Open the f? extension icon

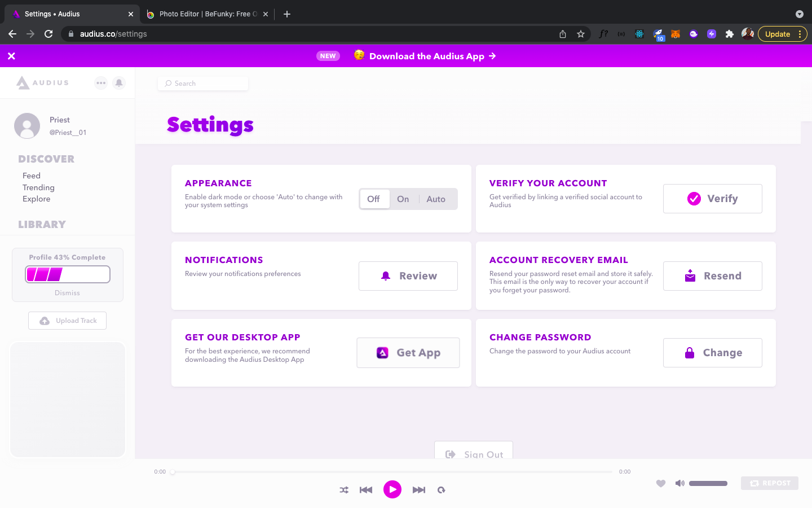(603, 34)
